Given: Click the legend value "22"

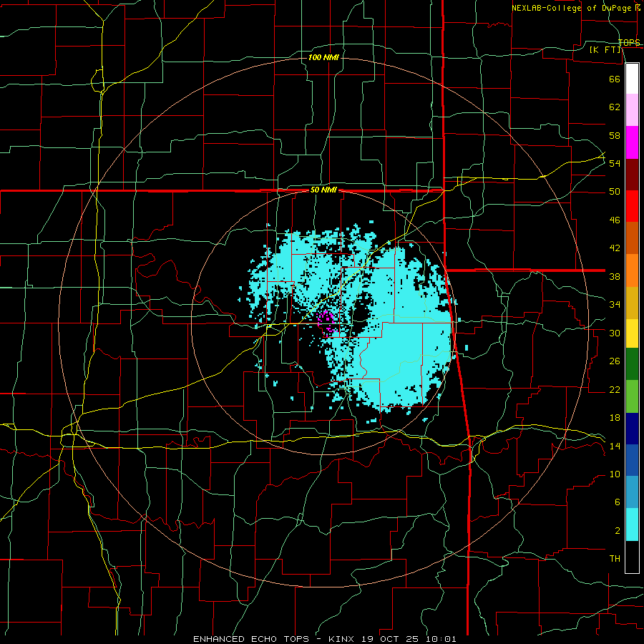Looking at the screenshot, I should click(615, 389).
